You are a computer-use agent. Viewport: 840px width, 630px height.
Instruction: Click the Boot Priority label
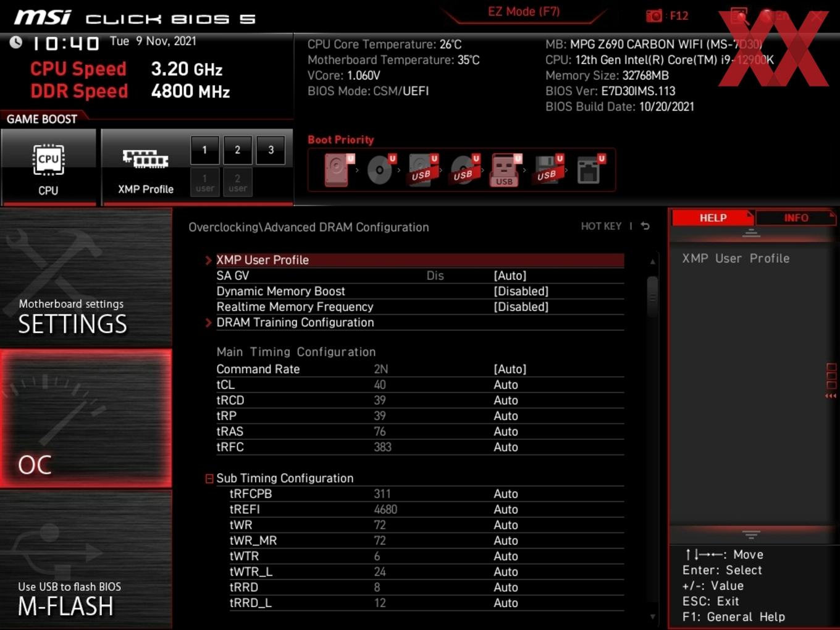click(x=341, y=140)
